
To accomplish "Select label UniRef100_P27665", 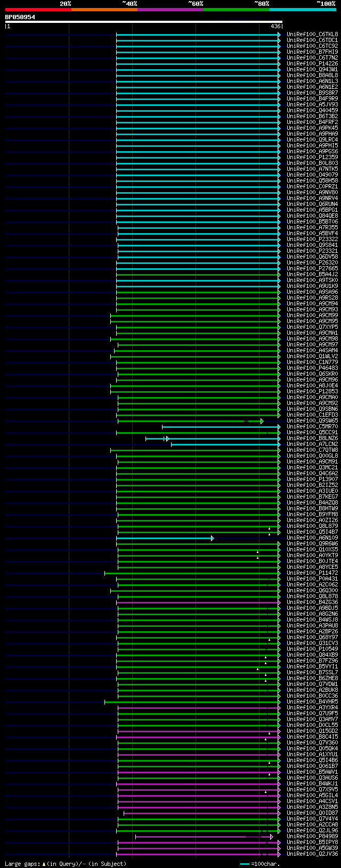I will [312, 269].
